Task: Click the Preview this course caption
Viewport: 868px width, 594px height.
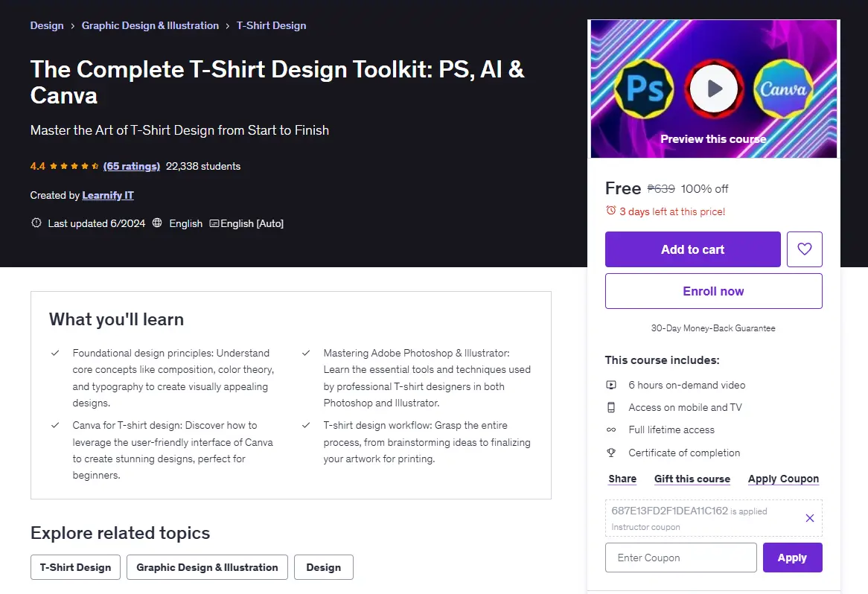Action: click(713, 139)
